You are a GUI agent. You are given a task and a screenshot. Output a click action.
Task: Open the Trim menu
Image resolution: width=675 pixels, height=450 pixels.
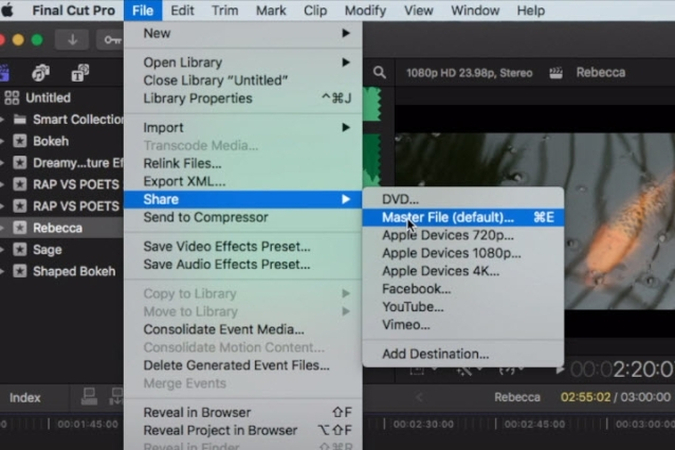225,10
